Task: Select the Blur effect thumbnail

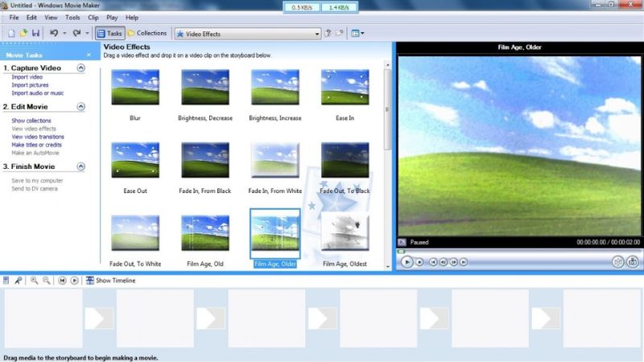Action: (x=135, y=87)
